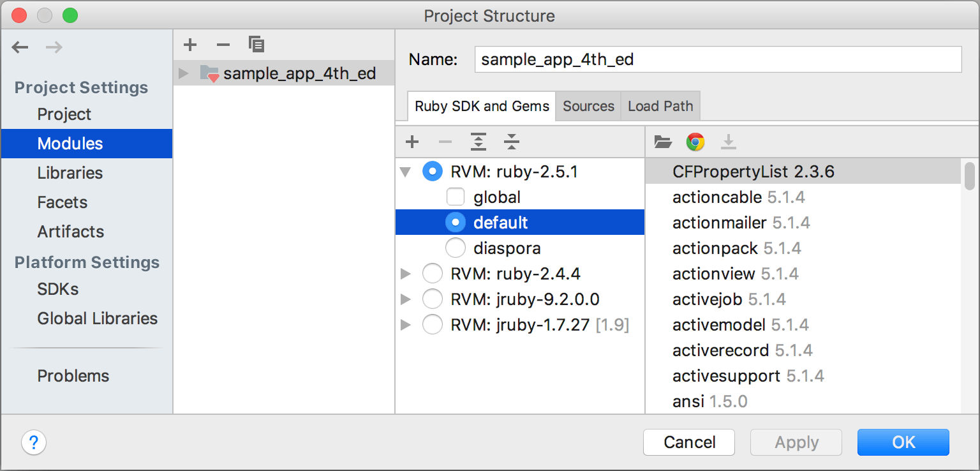Switch to the Sources tab
Screen dimensions: 980x471
588,106
